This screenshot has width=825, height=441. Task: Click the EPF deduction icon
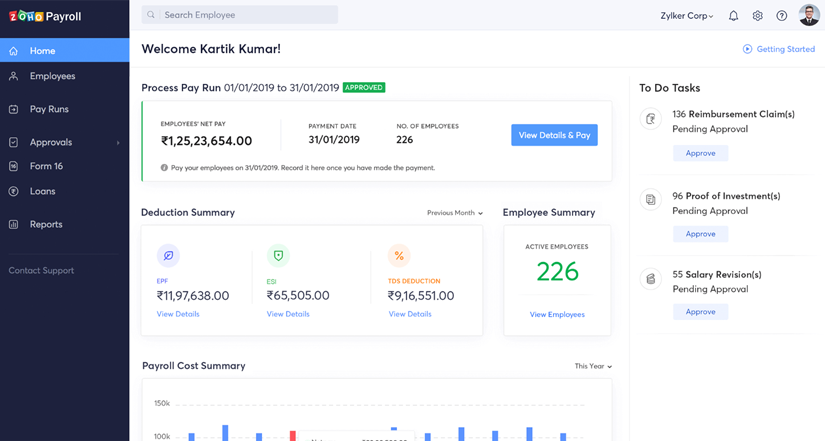point(168,256)
